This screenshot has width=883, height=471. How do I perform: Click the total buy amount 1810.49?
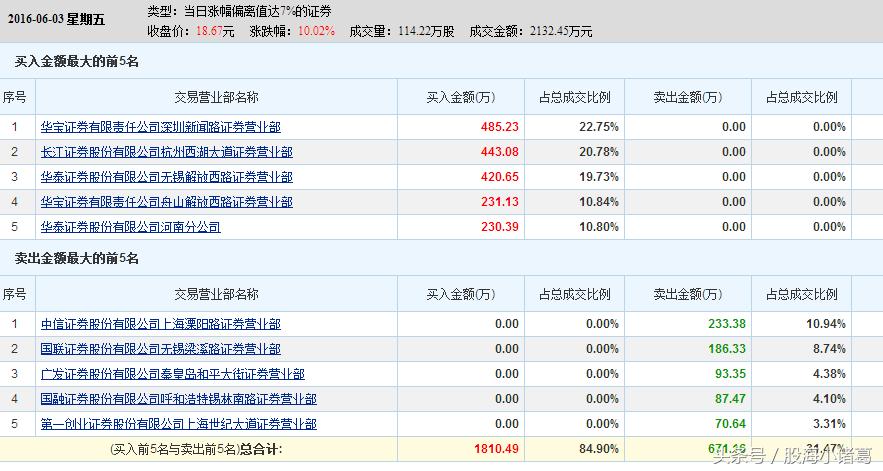[x=496, y=449]
